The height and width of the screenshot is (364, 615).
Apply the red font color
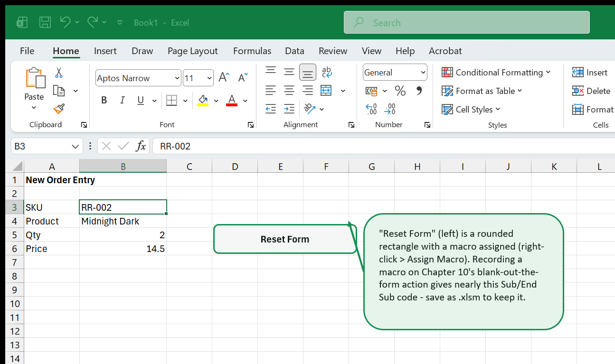tap(232, 100)
